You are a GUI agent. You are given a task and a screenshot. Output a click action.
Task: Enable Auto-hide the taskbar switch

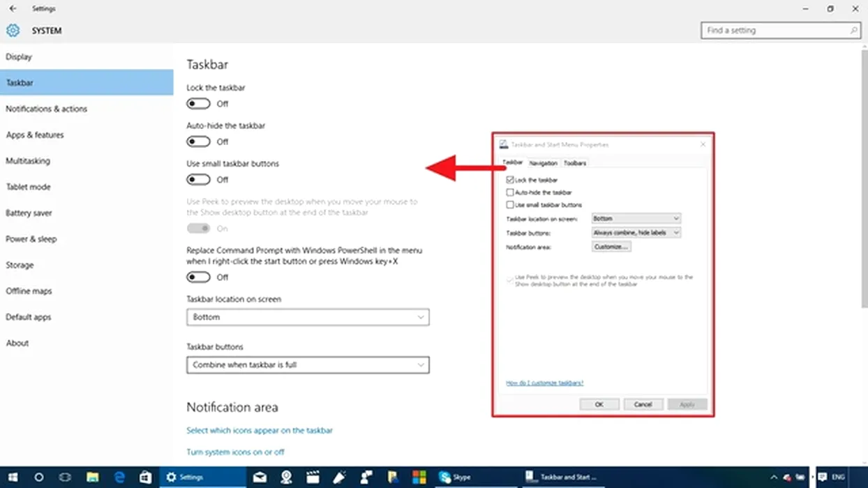pyautogui.click(x=198, y=142)
